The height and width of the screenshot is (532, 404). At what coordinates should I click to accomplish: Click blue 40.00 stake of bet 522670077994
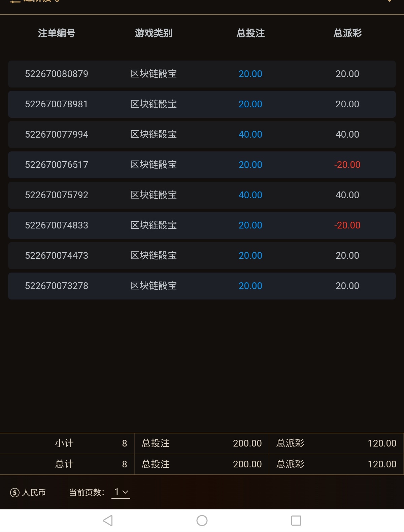(250, 135)
